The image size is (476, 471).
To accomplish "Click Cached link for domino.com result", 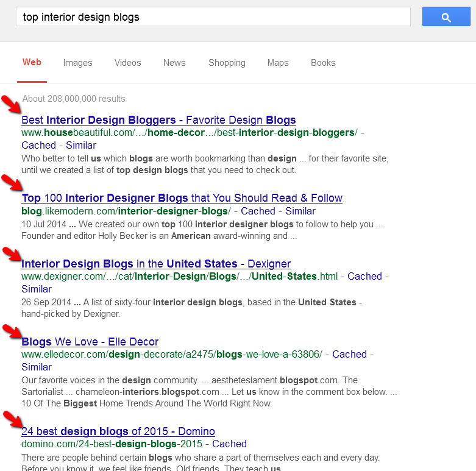I will pyautogui.click(x=229, y=444).
